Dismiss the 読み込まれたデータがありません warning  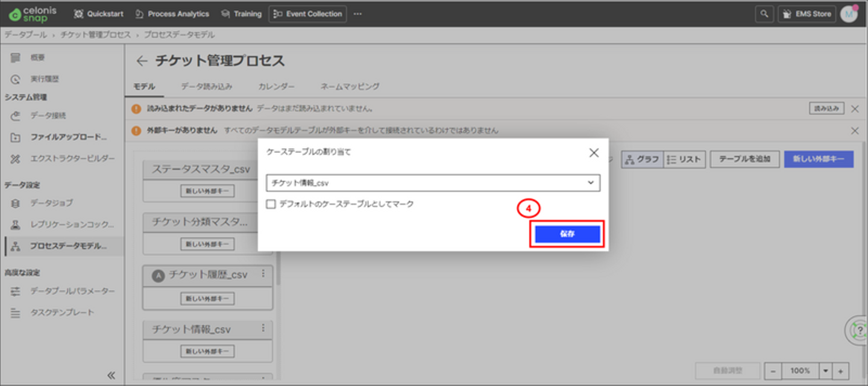(x=854, y=109)
